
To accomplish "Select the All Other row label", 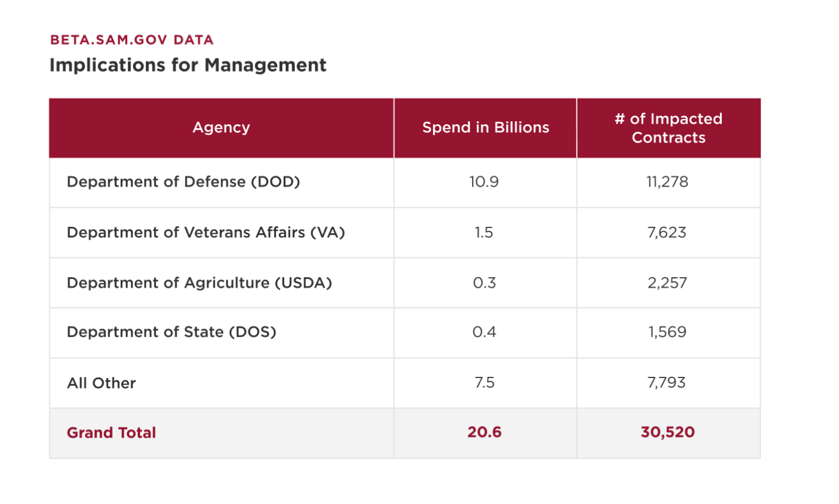I will [102, 383].
